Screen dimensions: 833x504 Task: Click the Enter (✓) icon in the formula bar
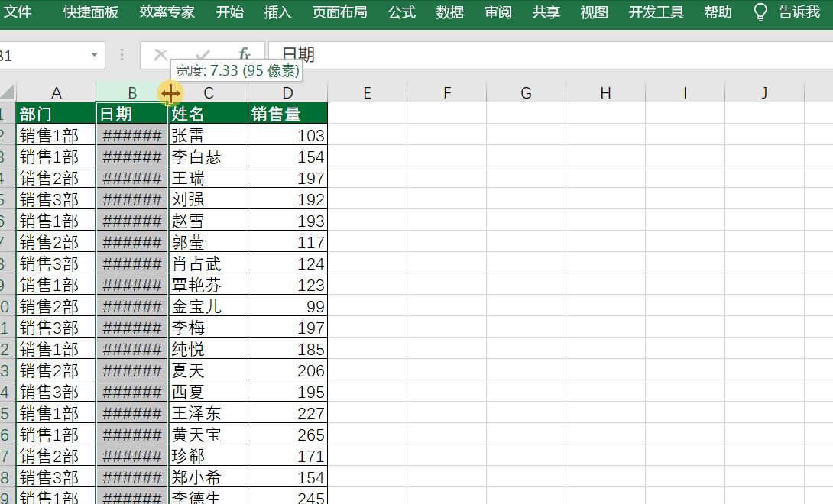(x=203, y=54)
